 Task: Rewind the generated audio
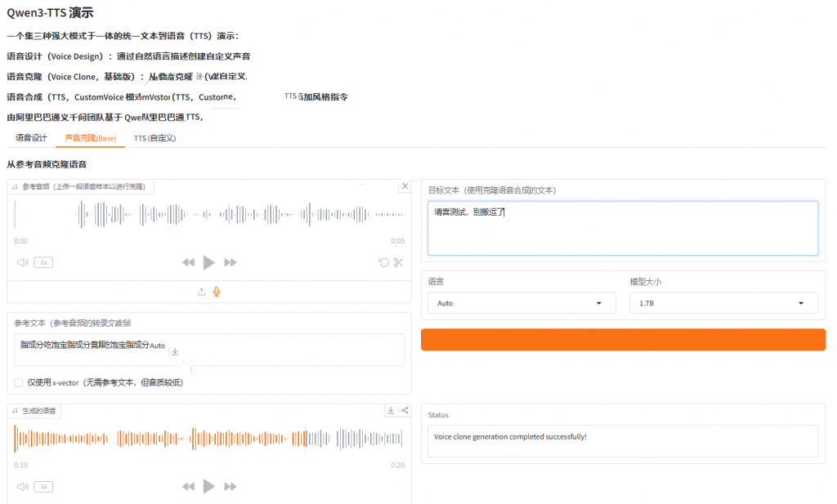coord(189,486)
